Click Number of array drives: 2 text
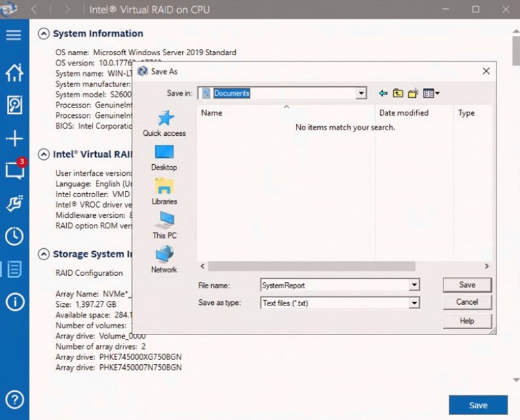 101,347
